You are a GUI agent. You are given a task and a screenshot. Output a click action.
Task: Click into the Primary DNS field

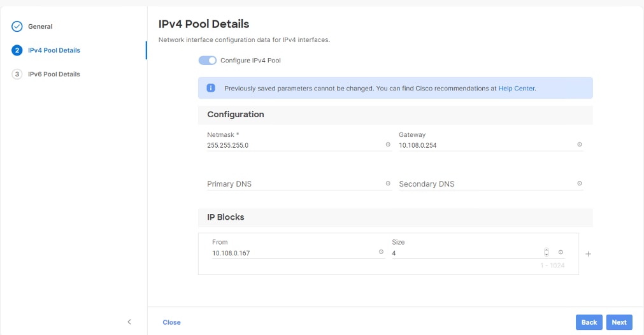293,184
